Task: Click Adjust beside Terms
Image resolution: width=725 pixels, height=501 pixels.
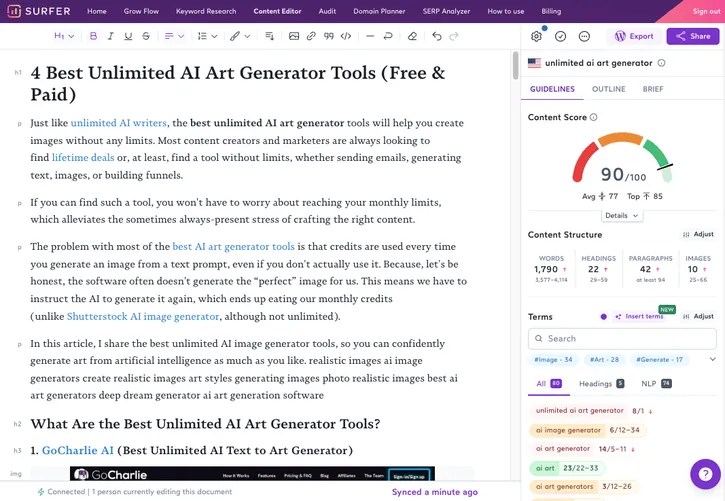Action: pyautogui.click(x=698, y=317)
